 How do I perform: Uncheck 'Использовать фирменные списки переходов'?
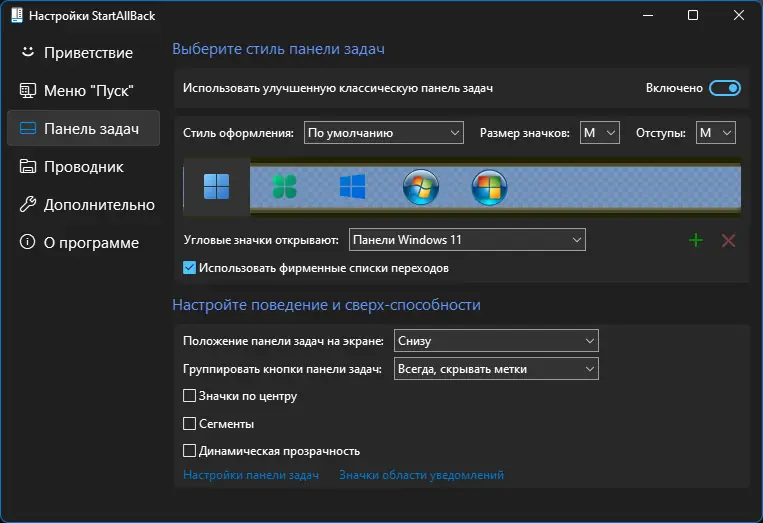(x=189, y=268)
